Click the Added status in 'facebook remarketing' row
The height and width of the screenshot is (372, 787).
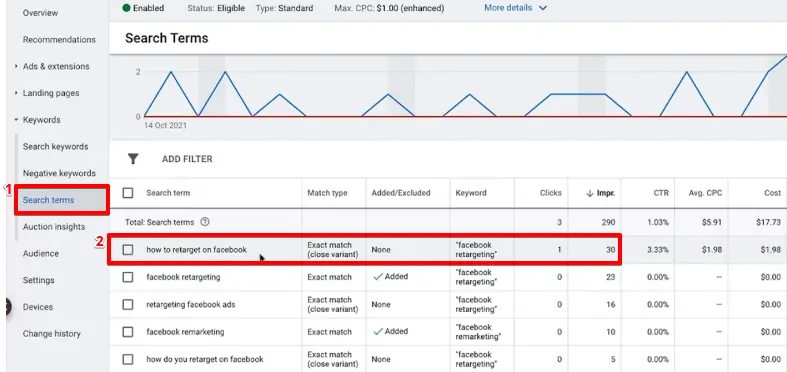[391, 331]
